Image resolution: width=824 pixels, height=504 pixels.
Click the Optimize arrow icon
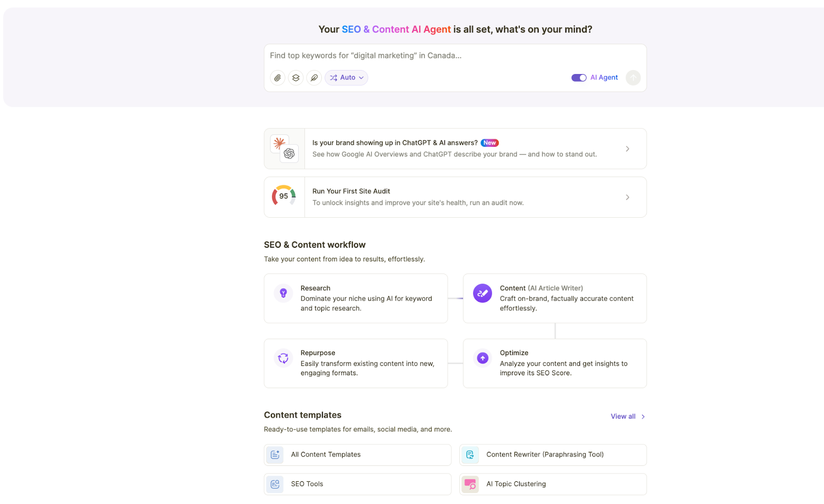coord(482,358)
